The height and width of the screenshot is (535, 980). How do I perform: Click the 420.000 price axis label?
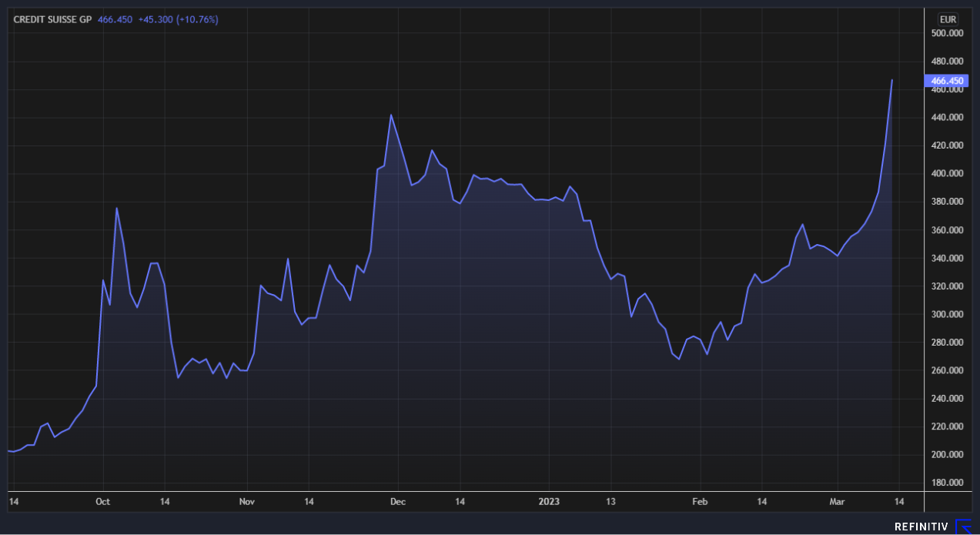(x=947, y=145)
